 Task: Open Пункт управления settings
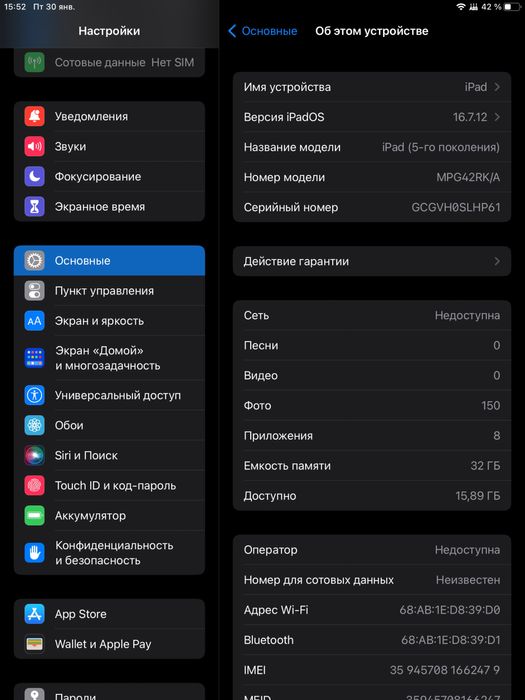109,291
